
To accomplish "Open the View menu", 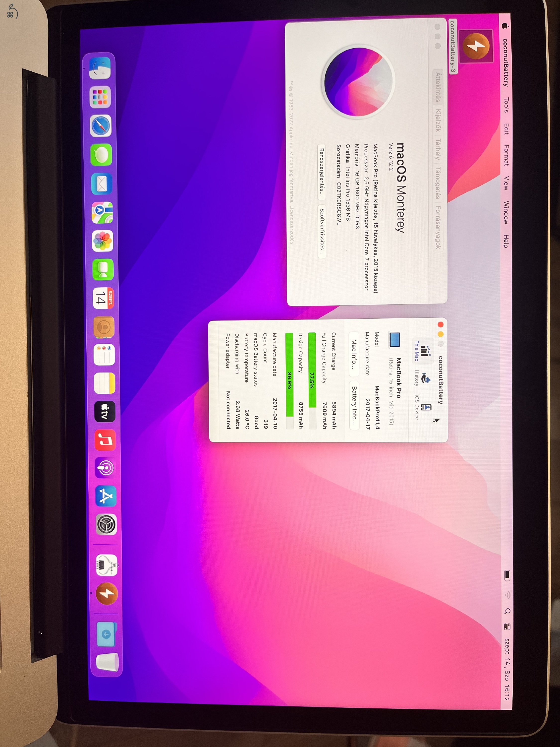I will tap(506, 183).
